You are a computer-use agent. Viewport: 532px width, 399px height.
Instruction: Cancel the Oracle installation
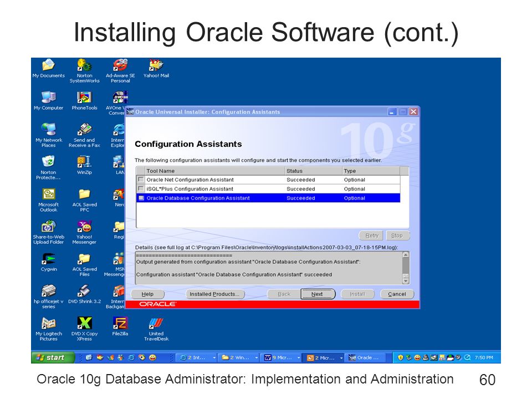[x=397, y=294]
